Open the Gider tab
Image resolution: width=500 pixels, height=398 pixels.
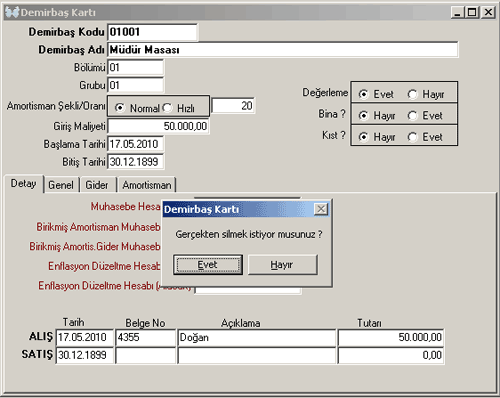point(97,185)
